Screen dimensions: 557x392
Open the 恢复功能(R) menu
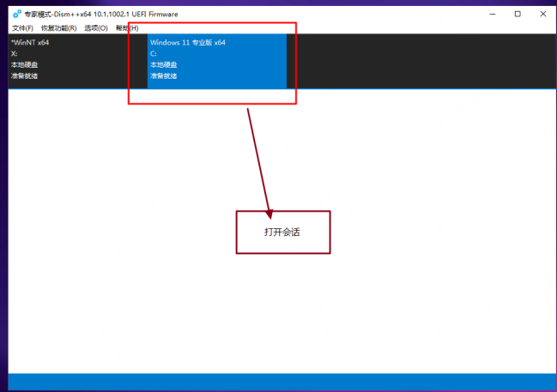[58, 28]
